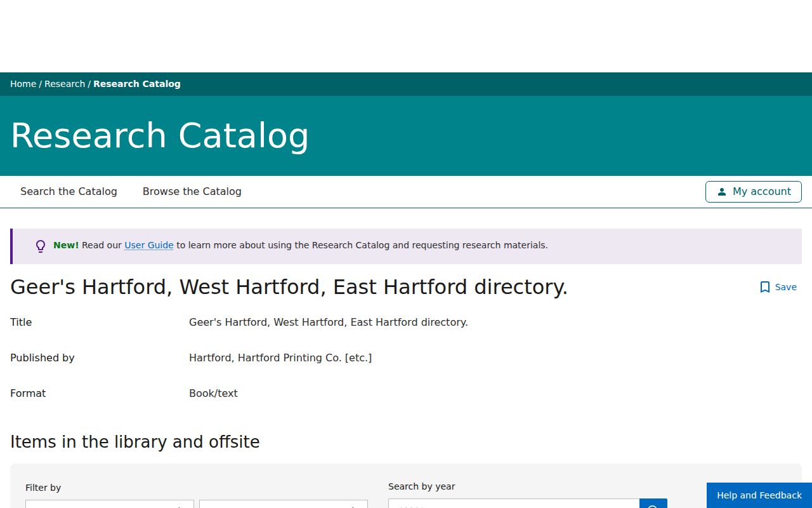Viewport: 812px width, 508px height.
Task: Click the Geer's Hartford directory page heading
Action: [289, 287]
